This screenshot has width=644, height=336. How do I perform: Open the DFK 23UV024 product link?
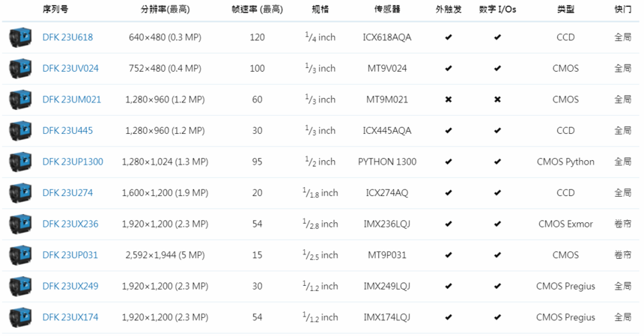pyautogui.click(x=70, y=69)
